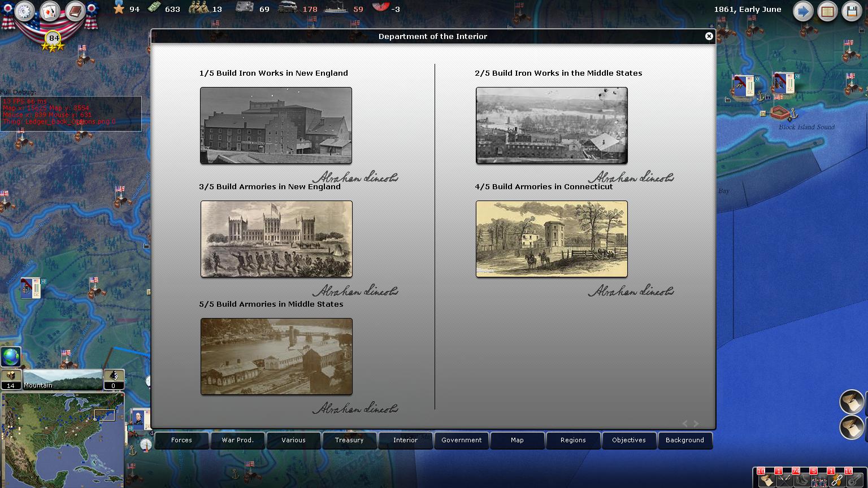This screenshot has height=488, width=868.
Task: Click the playing cards icon
Action: 50,11
